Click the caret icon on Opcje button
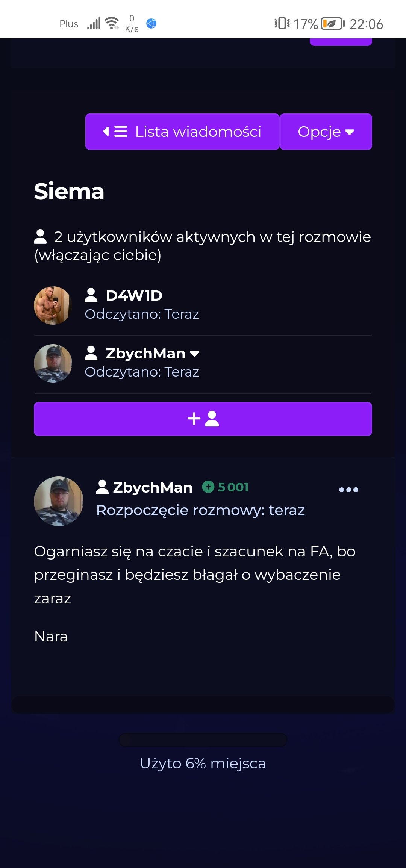The image size is (406, 868). 350,132
